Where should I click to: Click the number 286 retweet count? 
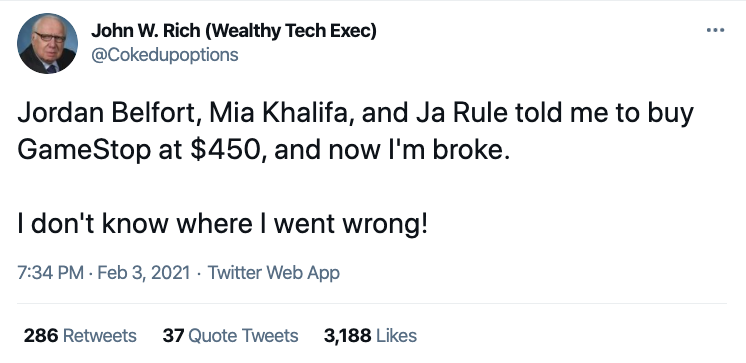click(41, 336)
